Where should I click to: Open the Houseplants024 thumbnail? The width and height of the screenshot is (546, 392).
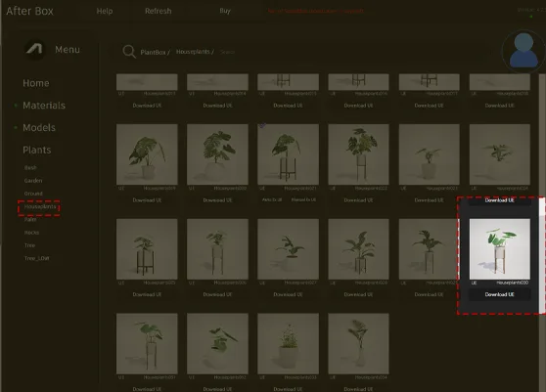[500, 154]
